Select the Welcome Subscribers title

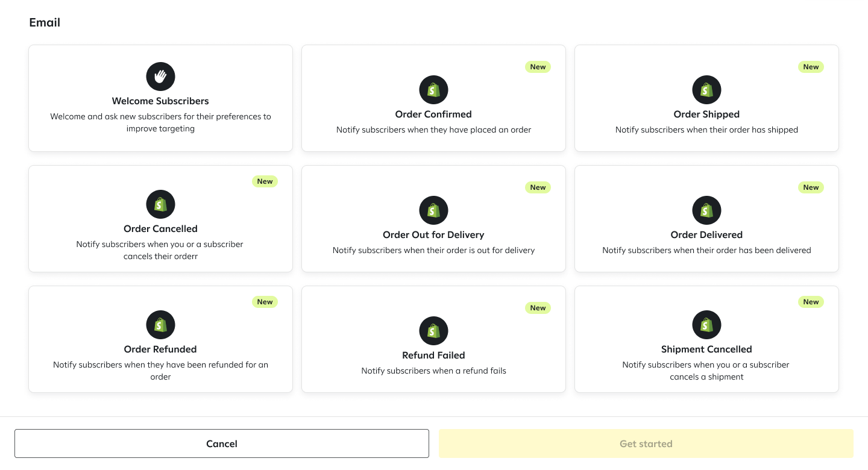pyautogui.click(x=160, y=101)
